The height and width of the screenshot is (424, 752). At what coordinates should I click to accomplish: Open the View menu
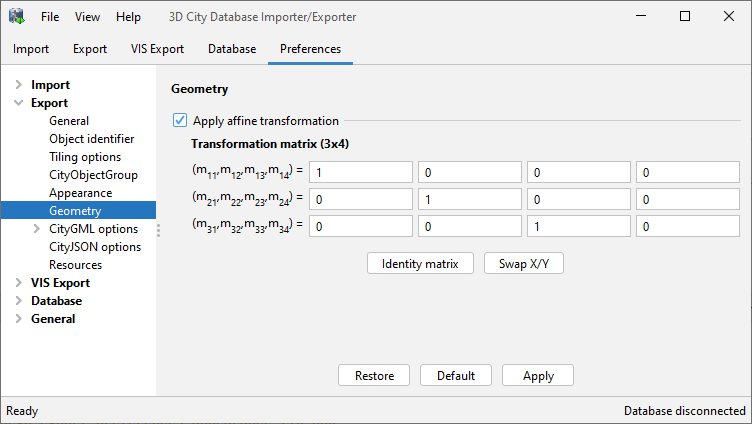[x=87, y=17]
